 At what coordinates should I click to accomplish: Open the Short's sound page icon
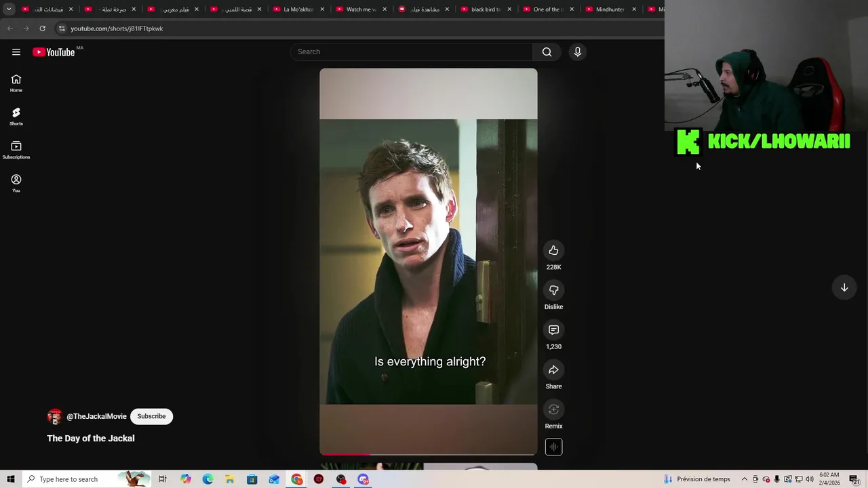[x=553, y=447]
